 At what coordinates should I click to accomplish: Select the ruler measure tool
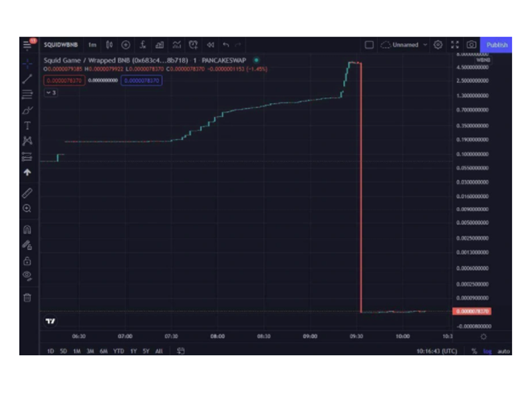click(x=27, y=193)
